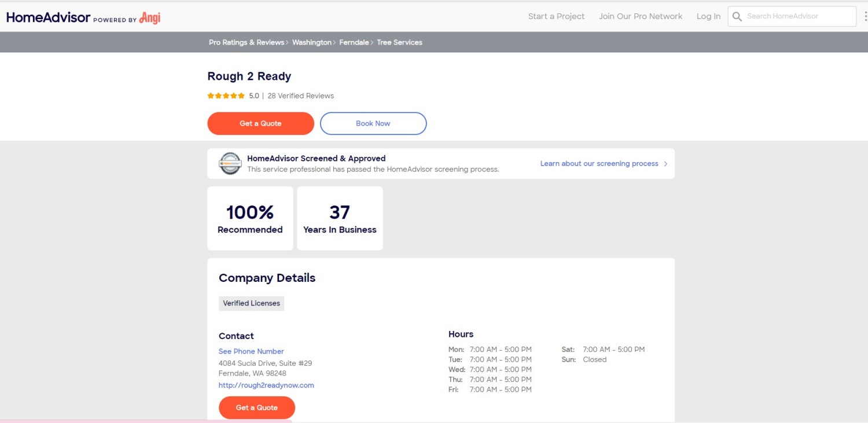Click the 5.0 rating value

click(254, 96)
